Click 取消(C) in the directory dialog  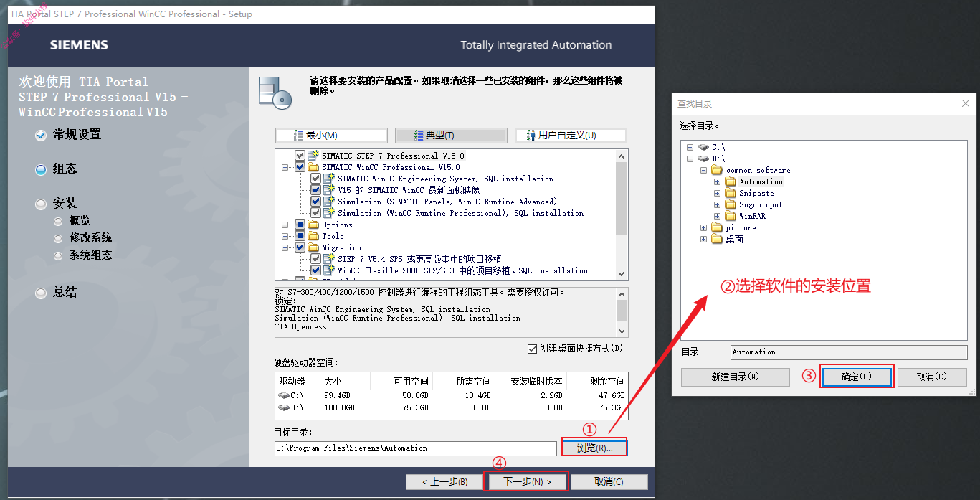pyautogui.click(x=932, y=377)
